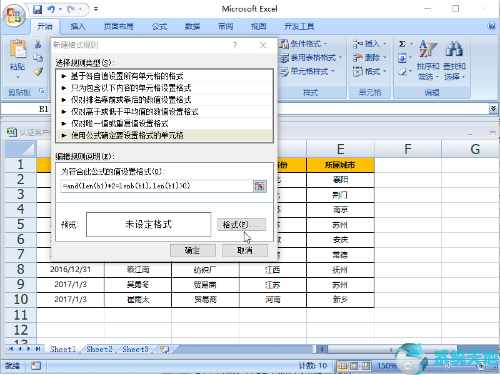Click the Select All corner triangle
Screen dimensions: 500x375
click(21, 149)
